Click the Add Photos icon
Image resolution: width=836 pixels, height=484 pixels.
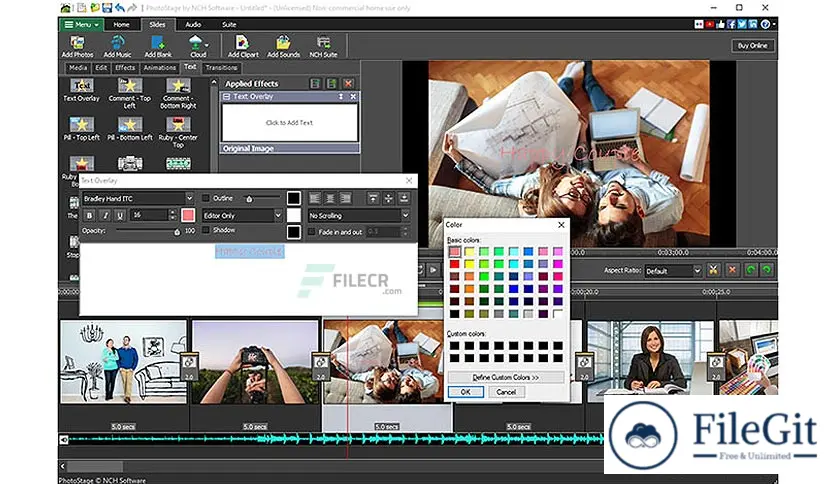77,46
